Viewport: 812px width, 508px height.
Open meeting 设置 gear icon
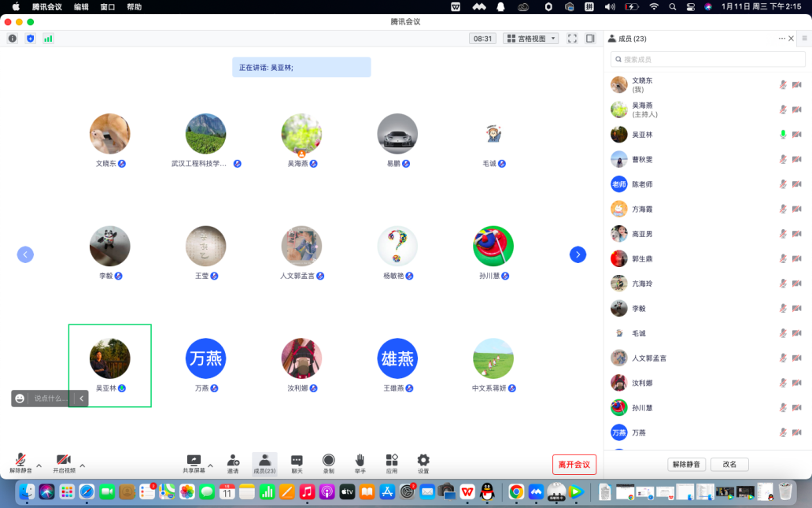(423, 462)
